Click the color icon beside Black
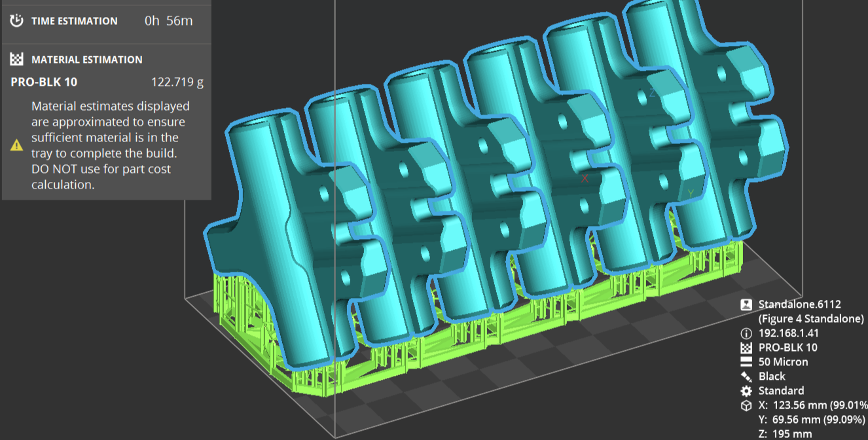The height and width of the screenshot is (440, 868). [746, 376]
